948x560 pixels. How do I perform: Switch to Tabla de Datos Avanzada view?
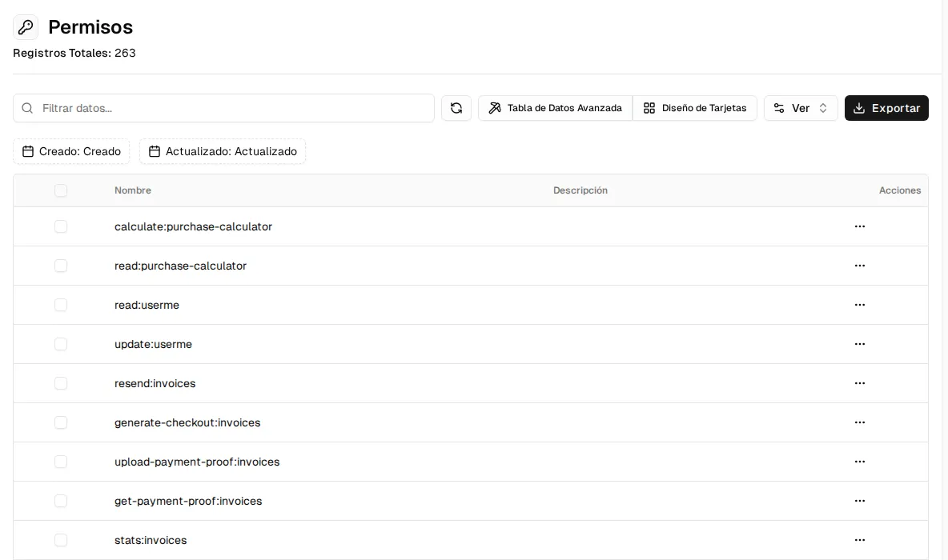click(x=556, y=108)
